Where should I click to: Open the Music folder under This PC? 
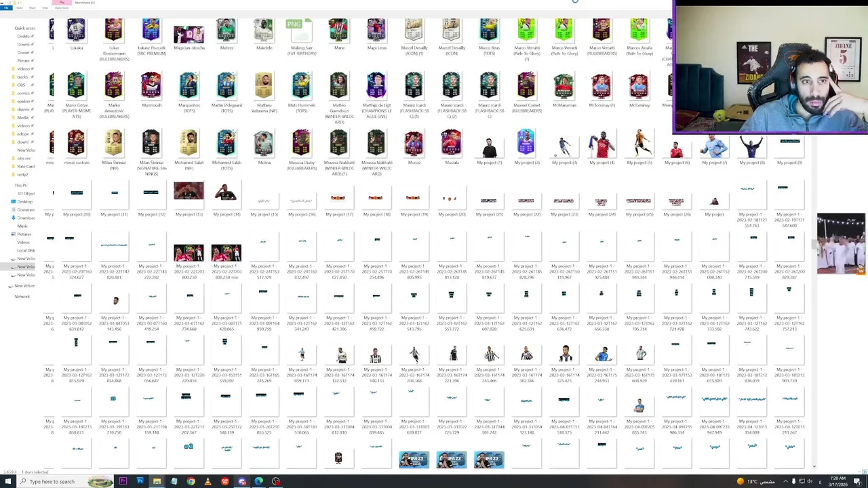pos(22,226)
